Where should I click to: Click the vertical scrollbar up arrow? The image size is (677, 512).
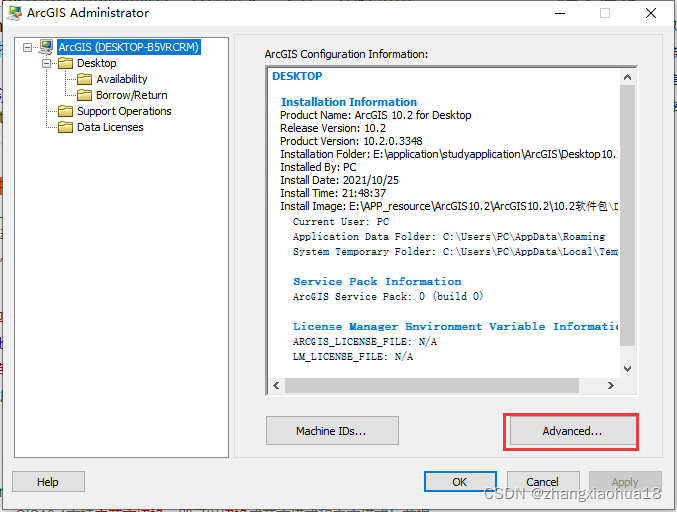[x=627, y=77]
